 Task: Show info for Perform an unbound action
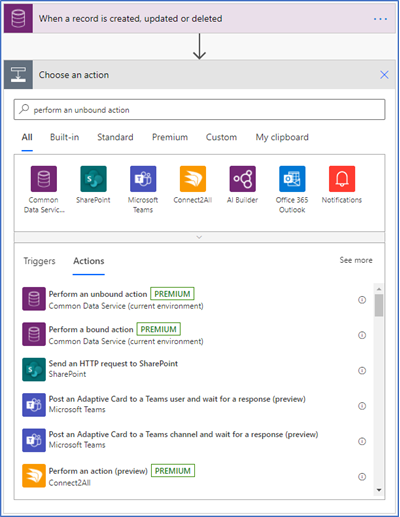click(x=362, y=300)
